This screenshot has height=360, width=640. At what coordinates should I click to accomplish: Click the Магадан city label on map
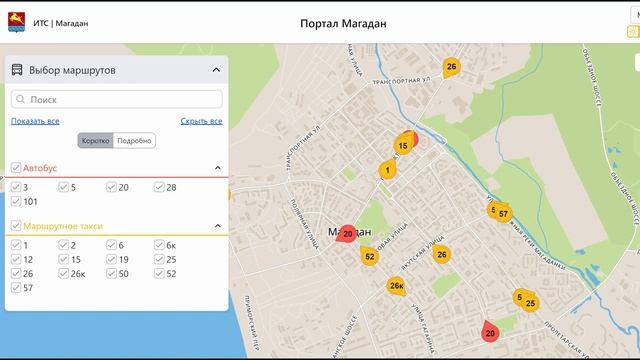click(350, 232)
